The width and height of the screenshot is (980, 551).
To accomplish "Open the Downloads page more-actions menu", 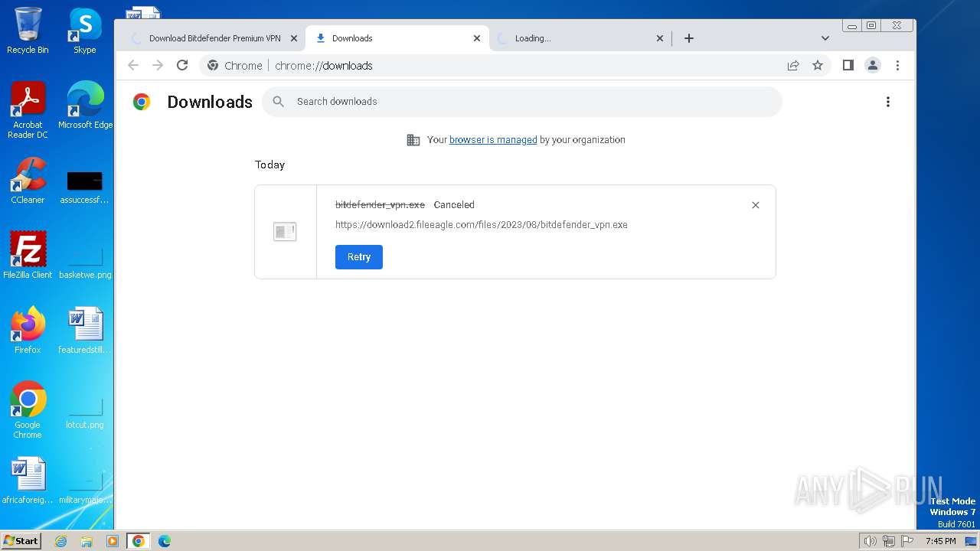I will (x=887, y=102).
